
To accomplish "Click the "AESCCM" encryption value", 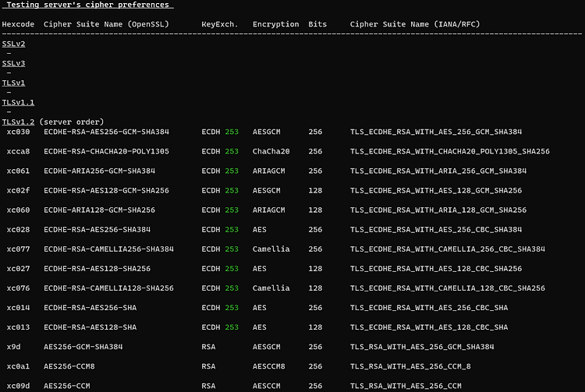I will (267, 386).
